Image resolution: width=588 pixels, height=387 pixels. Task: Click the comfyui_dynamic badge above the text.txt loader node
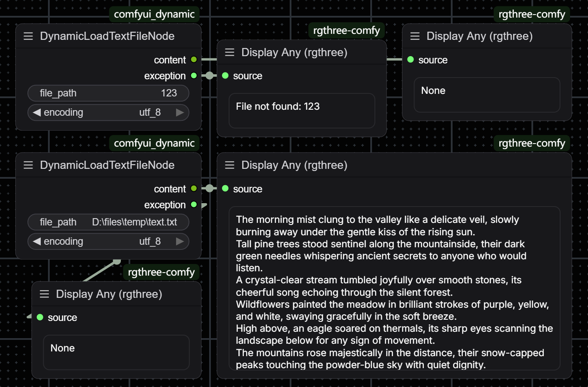[x=154, y=143]
